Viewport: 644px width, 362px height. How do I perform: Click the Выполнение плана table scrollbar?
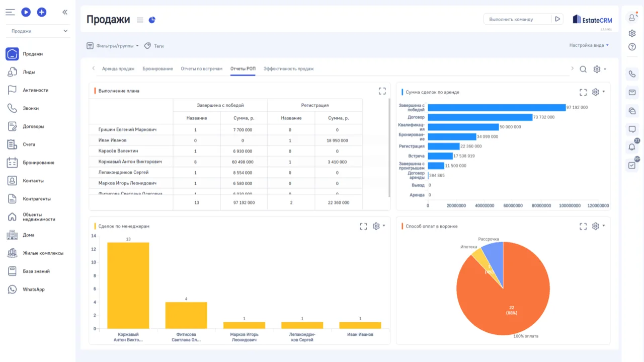(389, 148)
